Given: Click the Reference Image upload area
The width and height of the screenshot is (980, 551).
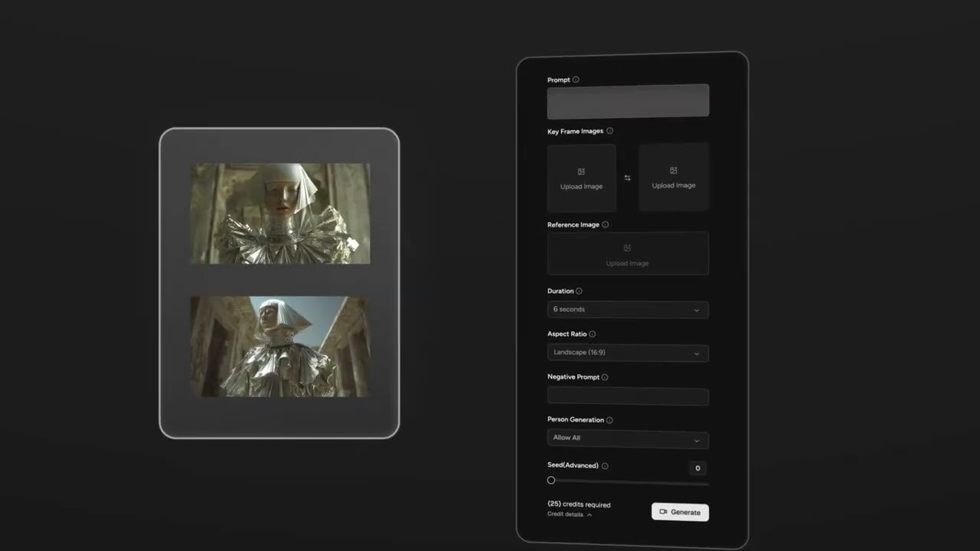Looking at the screenshot, I should click(627, 254).
